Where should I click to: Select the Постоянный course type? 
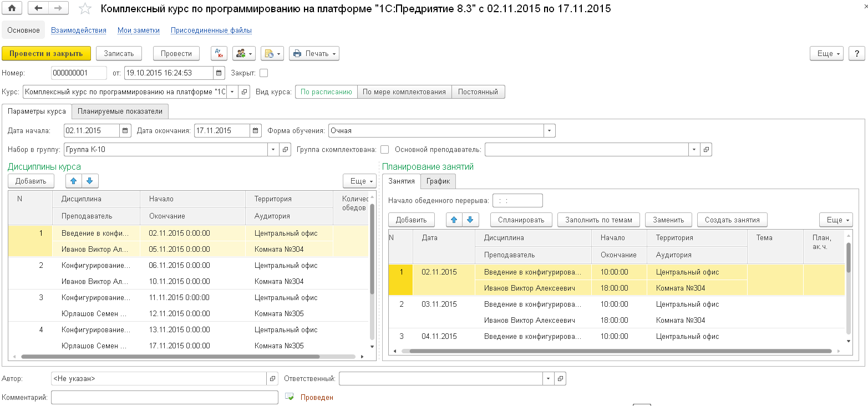click(x=478, y=92)
